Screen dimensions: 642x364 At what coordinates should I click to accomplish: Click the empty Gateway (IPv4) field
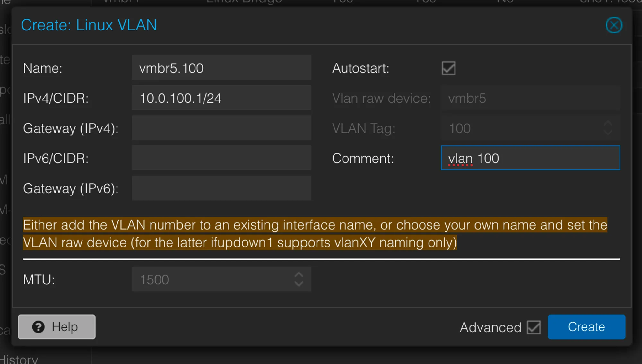[221, 128]
